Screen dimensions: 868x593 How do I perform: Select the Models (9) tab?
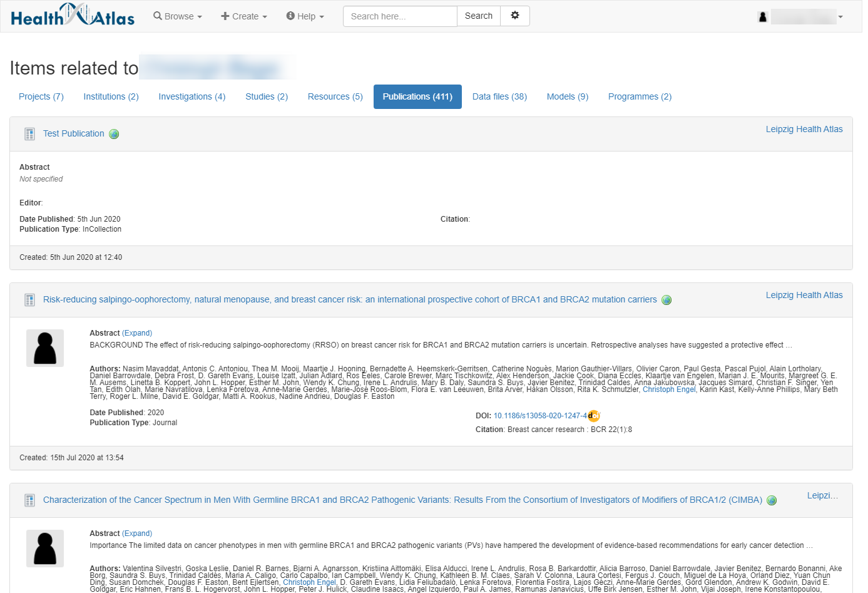click(x=567, y=96)
